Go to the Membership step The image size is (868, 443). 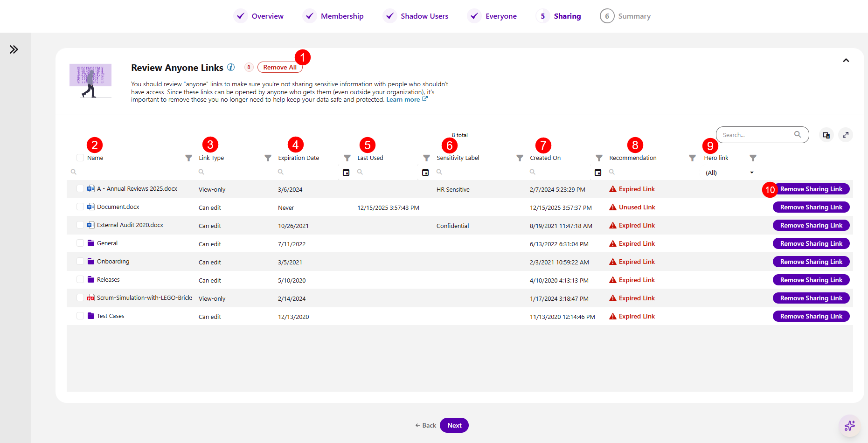pyautogui.click(x=333, y=16)
